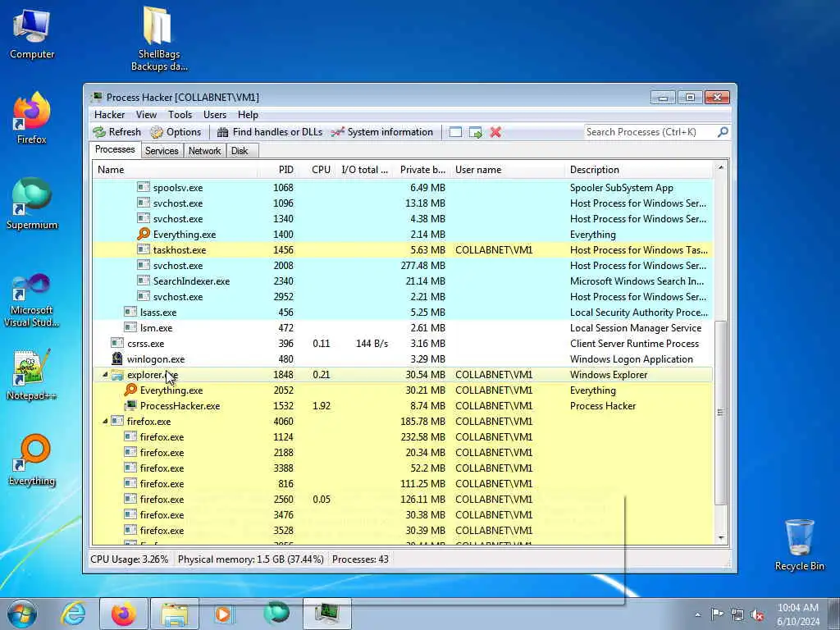The image size is (840, 630).
Task: Open the Hacker menu
Action: pos(109,115)
